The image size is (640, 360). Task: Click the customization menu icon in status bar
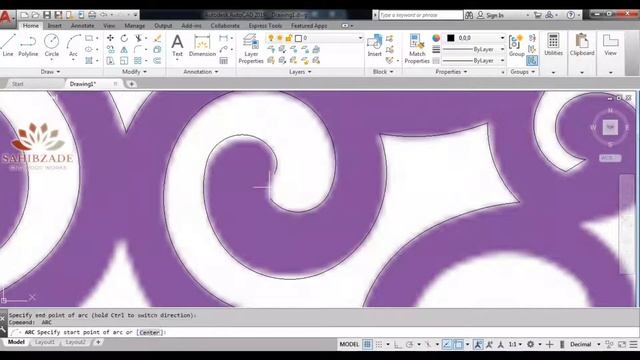point(633,344)
